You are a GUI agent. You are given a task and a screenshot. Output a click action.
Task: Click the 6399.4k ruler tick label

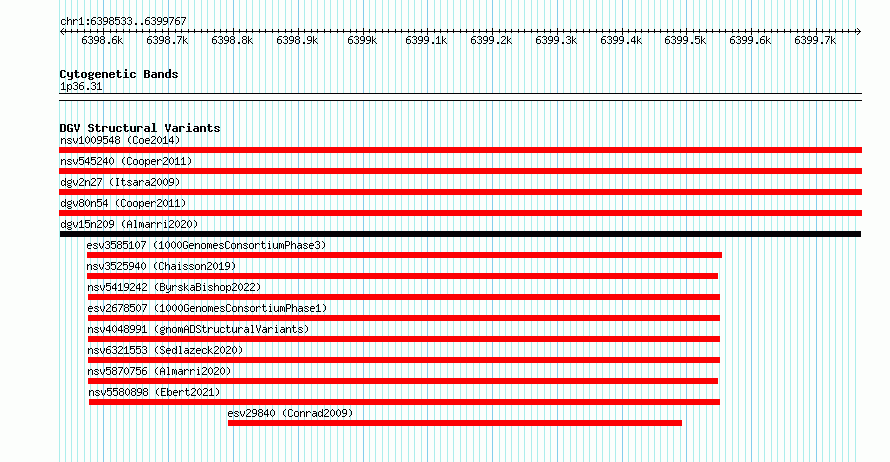point(621,40)
